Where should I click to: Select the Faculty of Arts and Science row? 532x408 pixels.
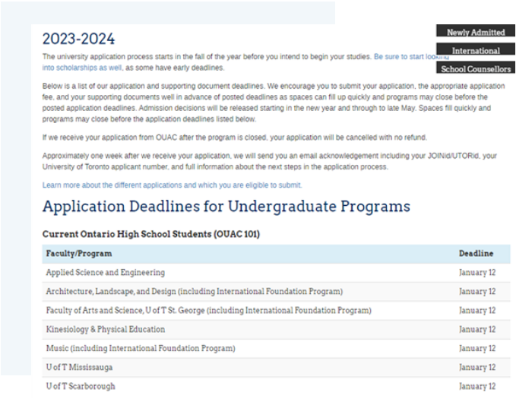click(x=276, y=311)
